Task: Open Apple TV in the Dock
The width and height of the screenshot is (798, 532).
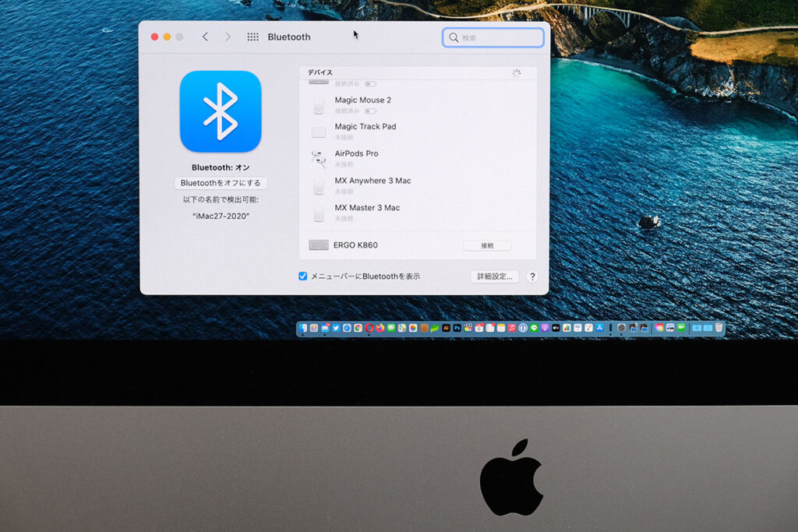Action: coord(556,328)
